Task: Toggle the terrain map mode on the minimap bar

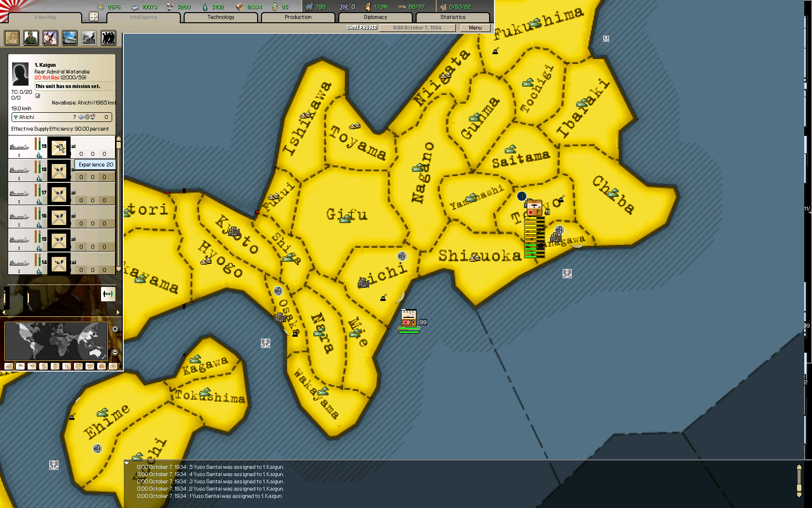Action: 9,366
